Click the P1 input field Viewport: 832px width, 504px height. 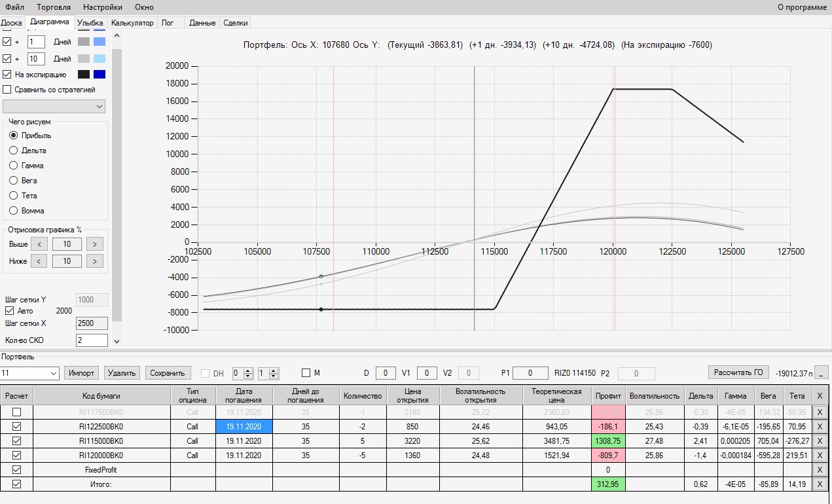pos(530,373)
